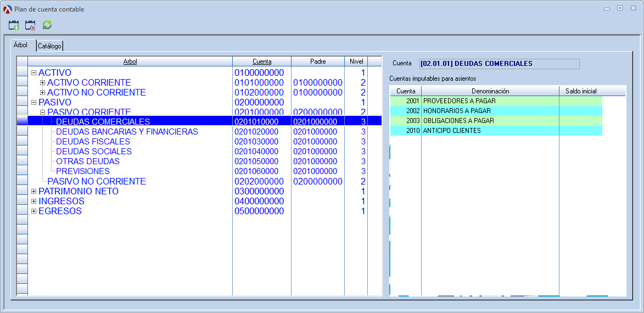
Task: Select the INGRESOS account label
Action: click(61, 202)
